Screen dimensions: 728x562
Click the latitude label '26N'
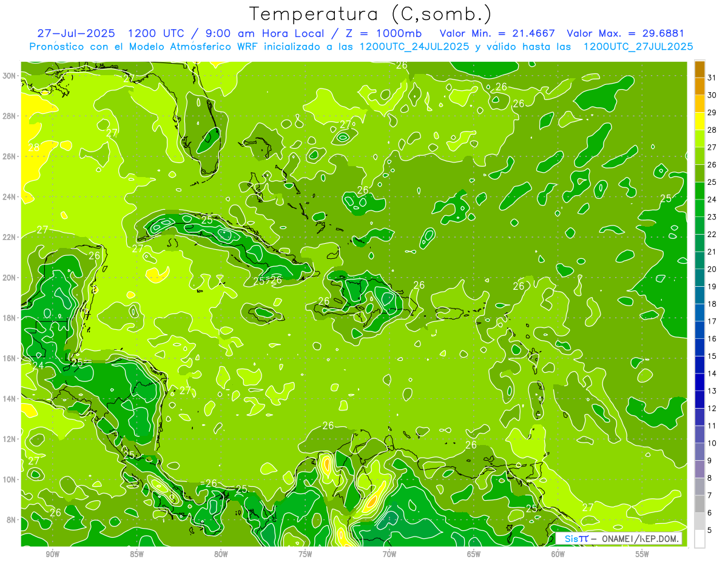pos(9,156)
